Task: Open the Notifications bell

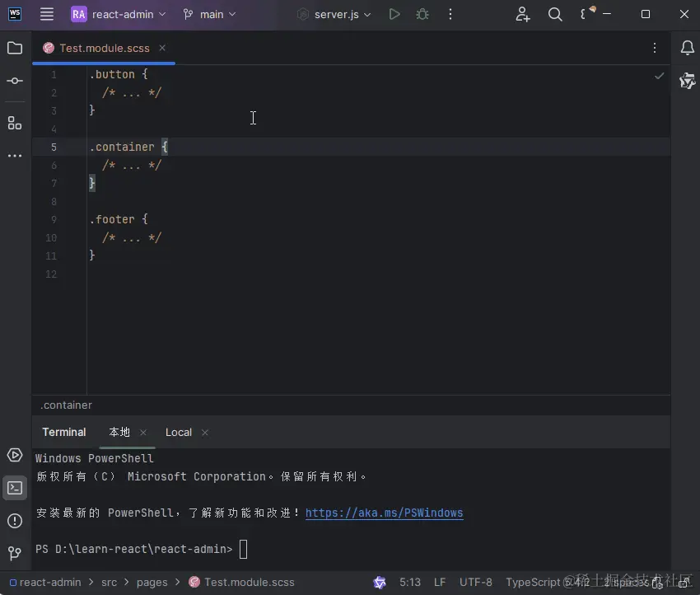Action: click(687, 48)
